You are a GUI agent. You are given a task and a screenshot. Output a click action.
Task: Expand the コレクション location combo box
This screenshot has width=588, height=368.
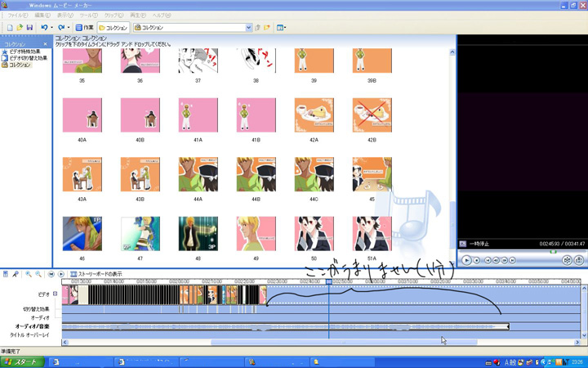pos(248,28)
